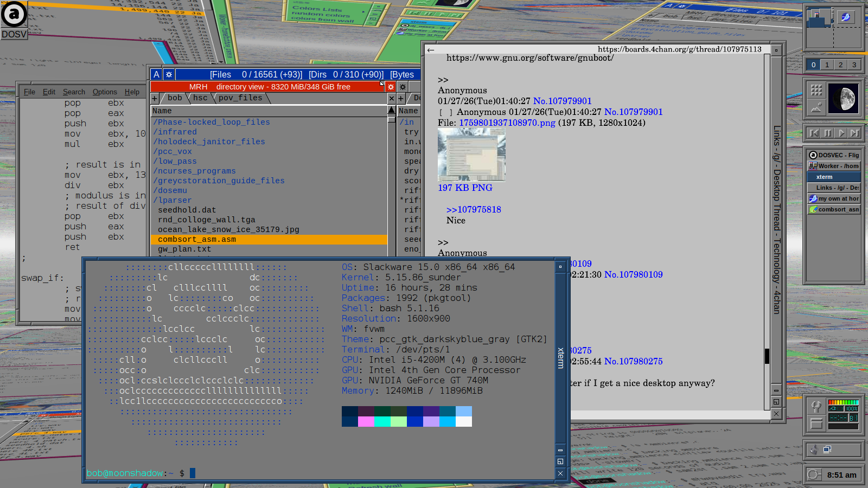Click the Name column header in the left pane

coord(162,111)
